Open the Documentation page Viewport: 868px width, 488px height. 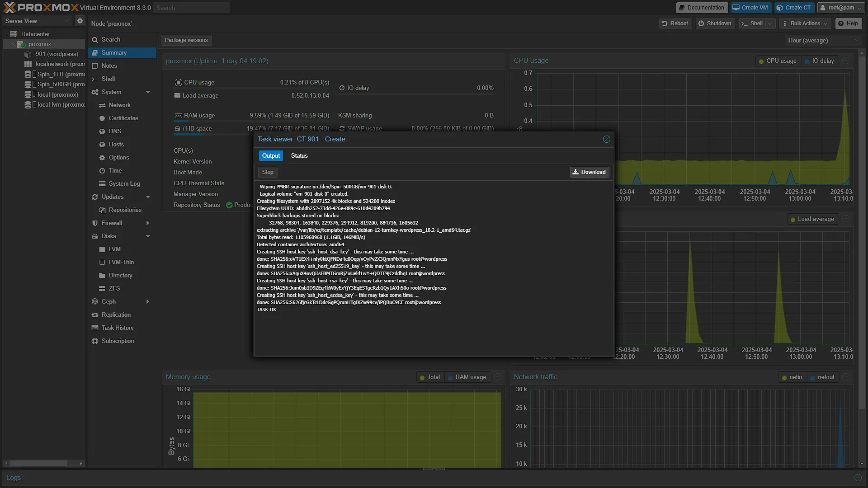click(702, 8)
